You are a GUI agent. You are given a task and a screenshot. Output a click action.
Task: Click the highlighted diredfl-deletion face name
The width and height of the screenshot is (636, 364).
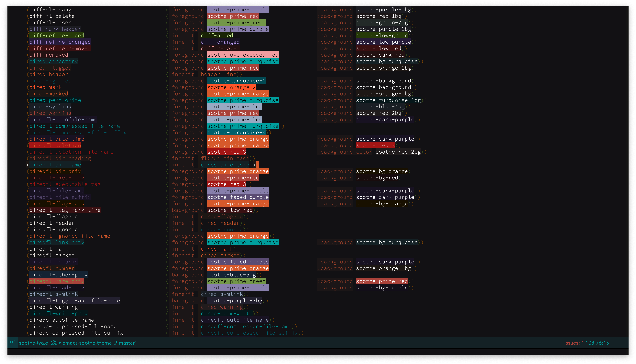pyautogui.click(x=55, y=145)
